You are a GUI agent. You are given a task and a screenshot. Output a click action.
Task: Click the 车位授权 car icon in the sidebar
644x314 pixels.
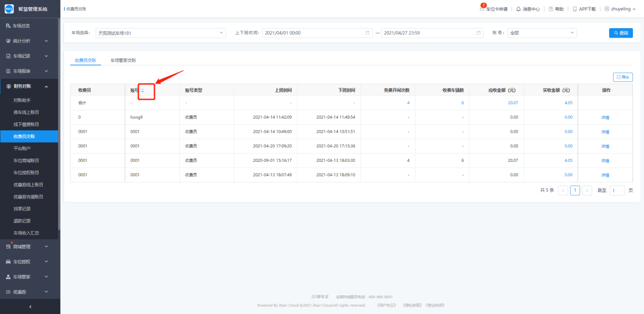click(8, 261)
